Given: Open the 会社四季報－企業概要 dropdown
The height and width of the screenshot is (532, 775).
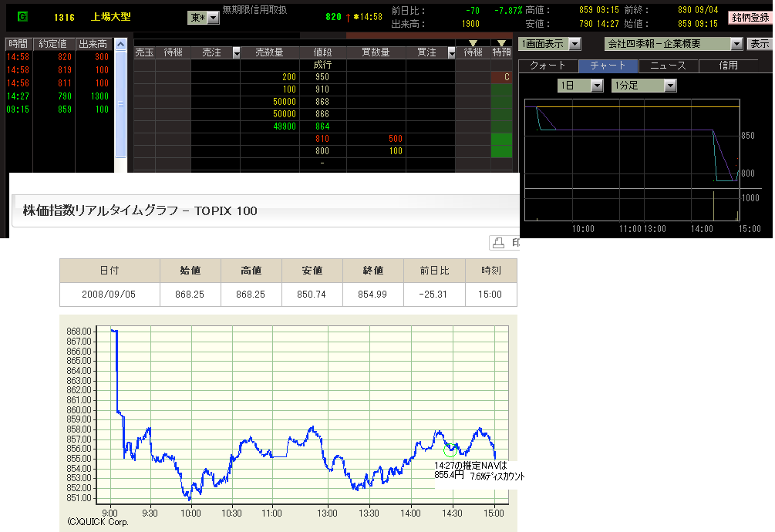Looking at the screenshot, I should (736, 44).
